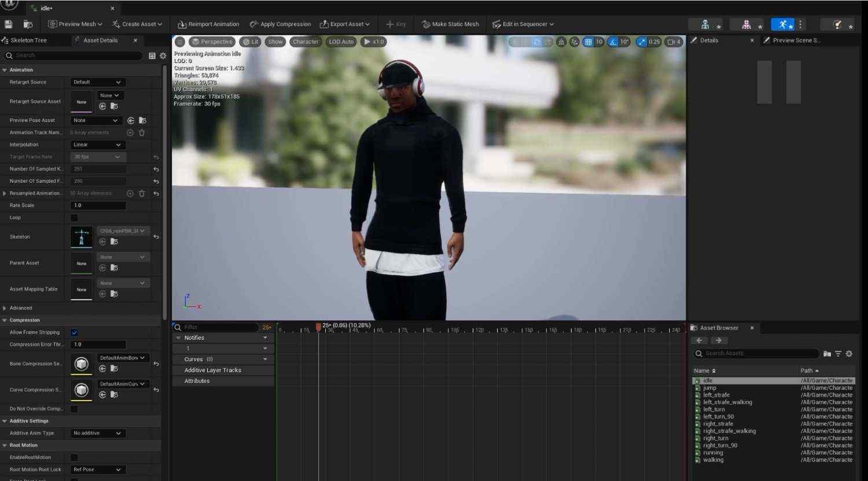This screenshot has height=481, width=868.
Task: Open the Lit view mode menu
Action: pos(251,42)
